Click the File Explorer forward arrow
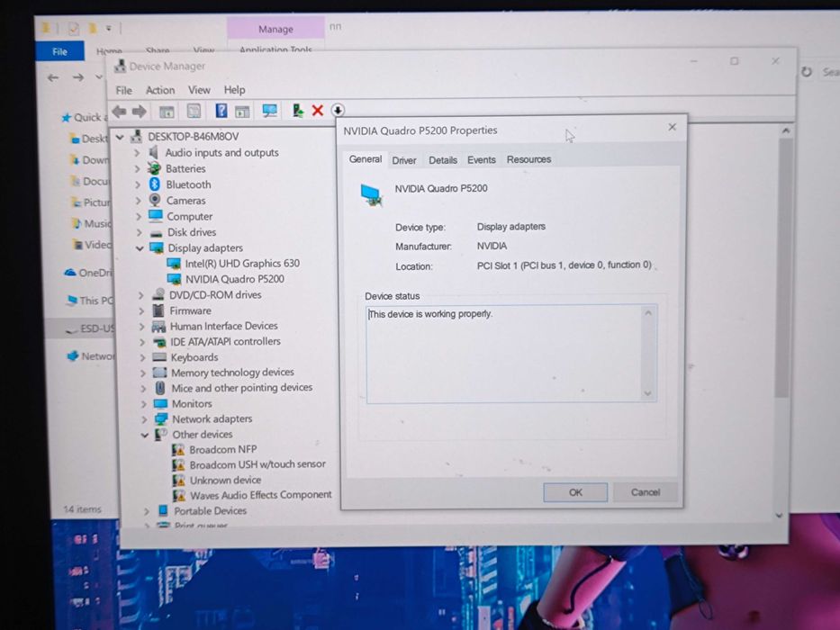The image size is (840, 630). click(78, 77)
